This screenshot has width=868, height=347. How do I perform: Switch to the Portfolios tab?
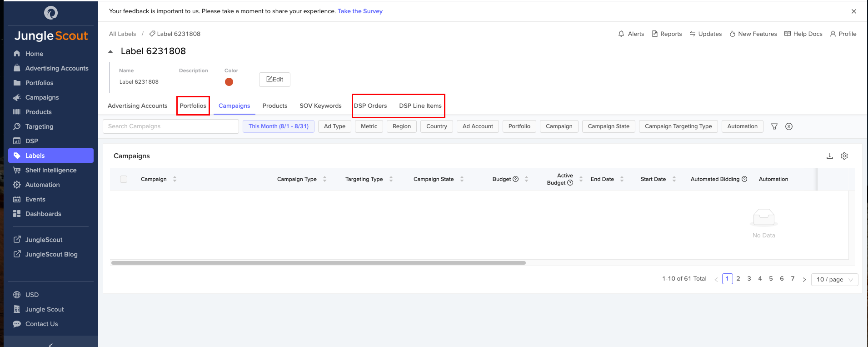(193, 106)
